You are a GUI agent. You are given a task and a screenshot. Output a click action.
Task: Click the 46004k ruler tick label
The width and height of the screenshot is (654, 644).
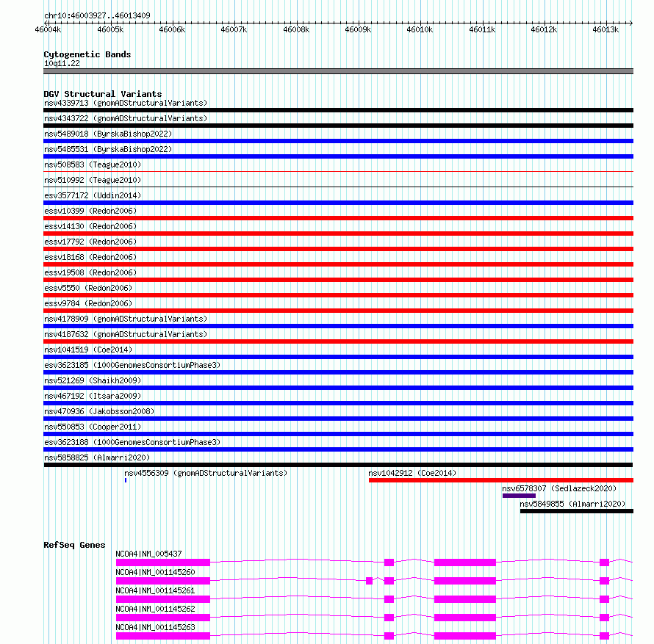point(48,29)
